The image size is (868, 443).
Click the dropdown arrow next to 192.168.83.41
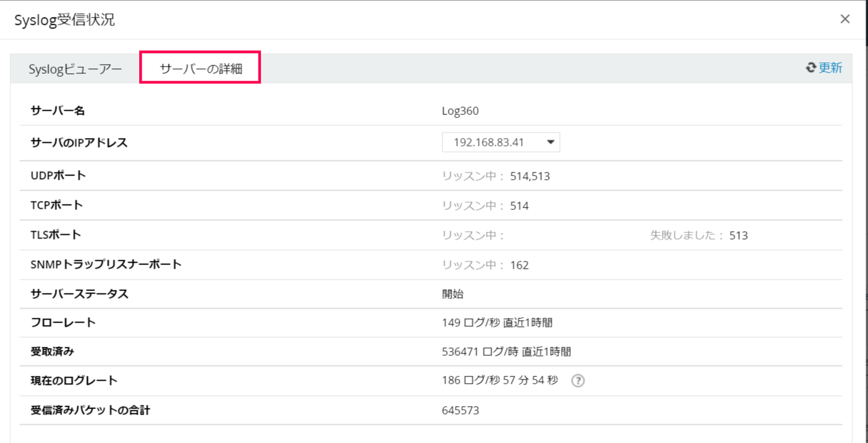point(550,142)
